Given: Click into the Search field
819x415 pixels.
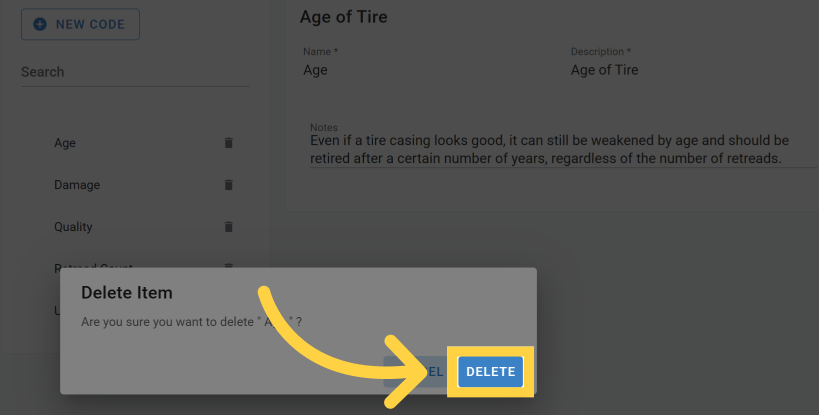Looking at the screenshot, I should tap(135, 72).
